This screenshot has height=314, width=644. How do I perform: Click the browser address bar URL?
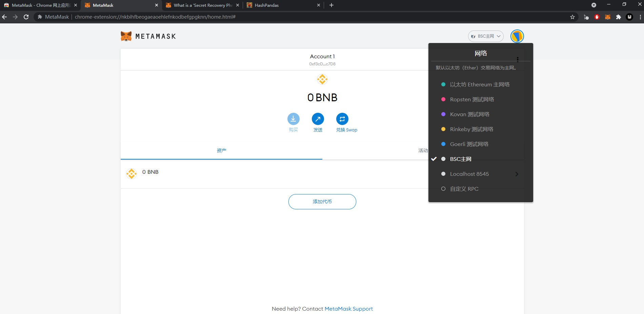coord(155,17)
